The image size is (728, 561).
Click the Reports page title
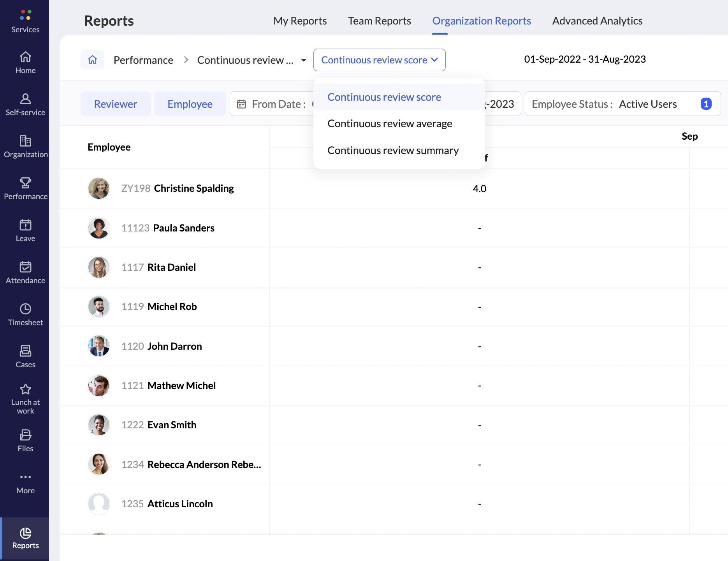click(109, 21)
